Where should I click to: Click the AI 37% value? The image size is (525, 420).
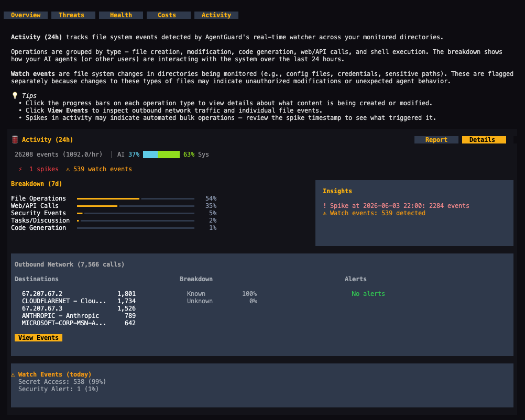pos(134,154)
